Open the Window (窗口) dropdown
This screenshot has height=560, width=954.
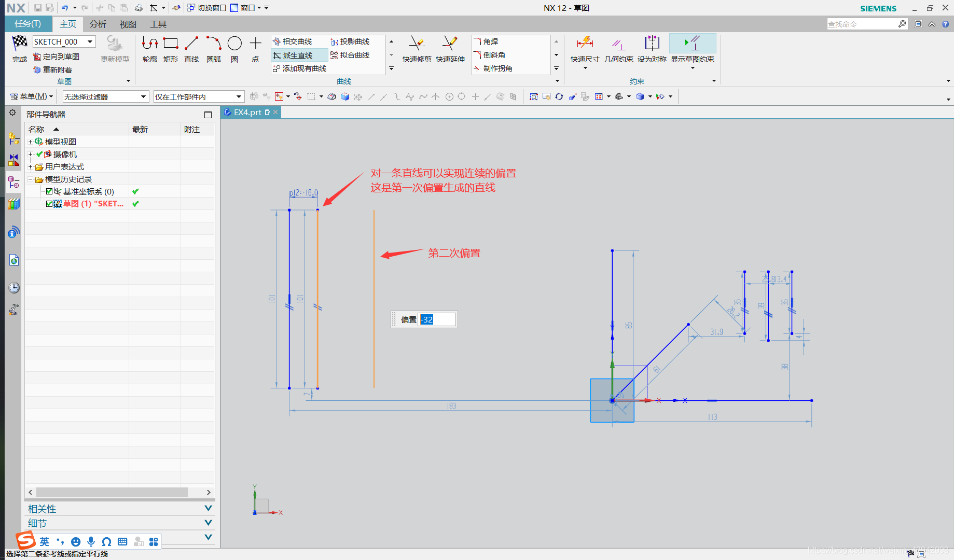pos(246,8)
